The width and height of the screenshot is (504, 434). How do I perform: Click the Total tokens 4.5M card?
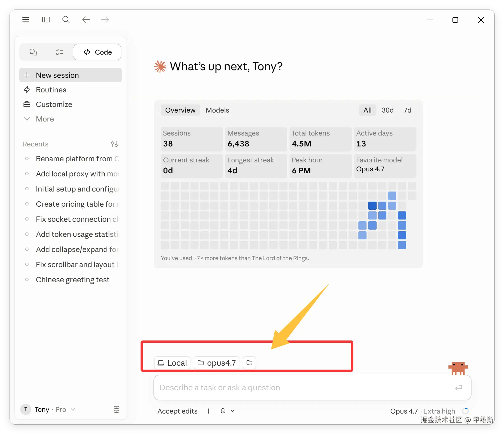pyautogui.click(x=320, y=139)
